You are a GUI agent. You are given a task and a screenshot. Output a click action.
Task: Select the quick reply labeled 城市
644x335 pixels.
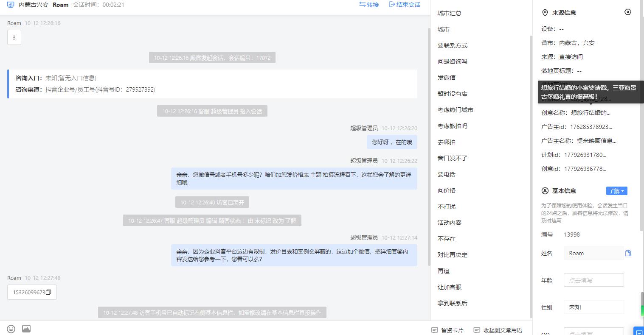point(444,29)
